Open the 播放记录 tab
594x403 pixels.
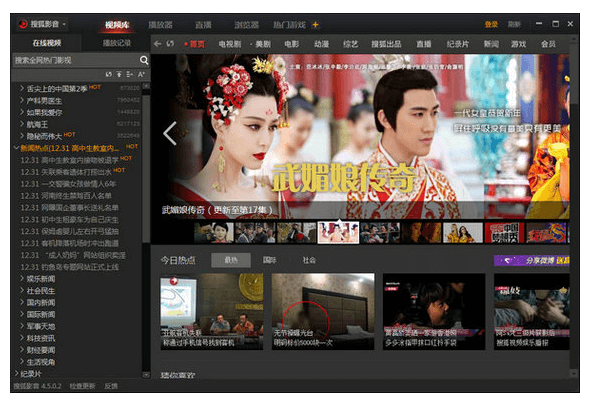click(x=117, y=43)
